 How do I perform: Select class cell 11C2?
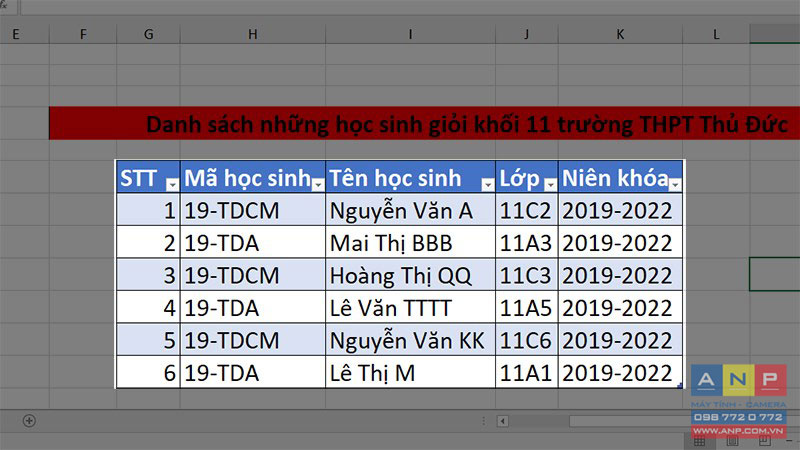(527, 210)
